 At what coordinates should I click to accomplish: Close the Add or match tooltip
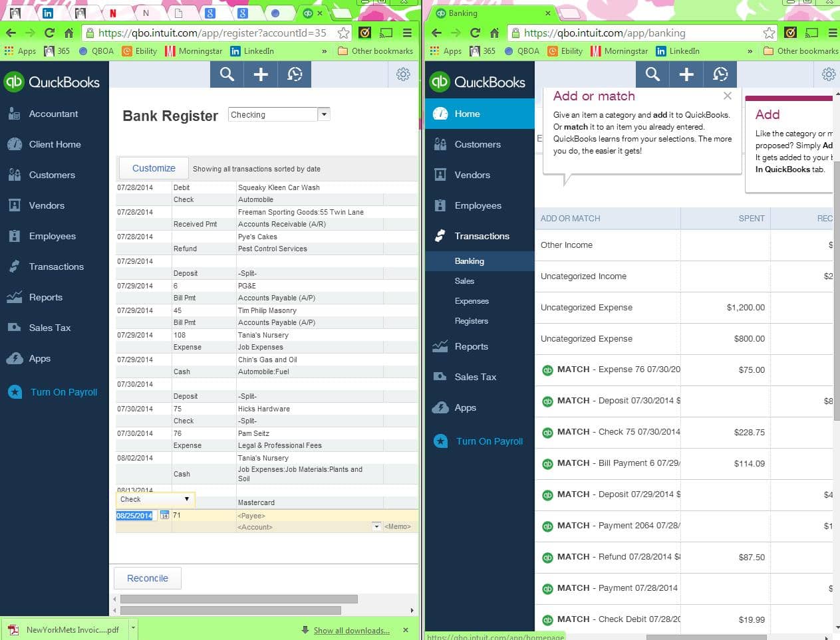click(x=728, y=96)
